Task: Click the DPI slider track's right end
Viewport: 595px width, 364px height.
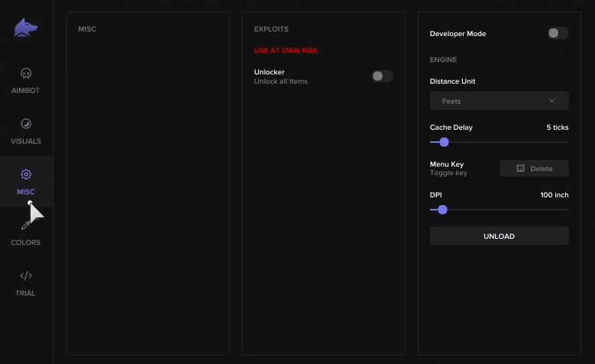Action: click(x=567, y=209)
